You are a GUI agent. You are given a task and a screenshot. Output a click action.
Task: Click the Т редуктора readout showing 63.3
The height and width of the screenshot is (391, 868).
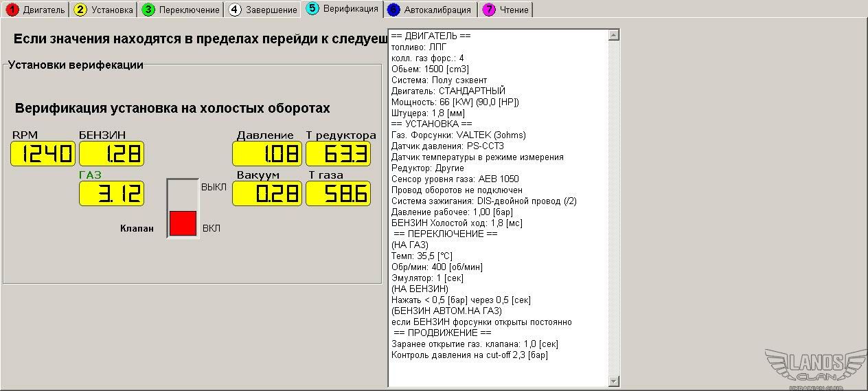coord(338,154)
